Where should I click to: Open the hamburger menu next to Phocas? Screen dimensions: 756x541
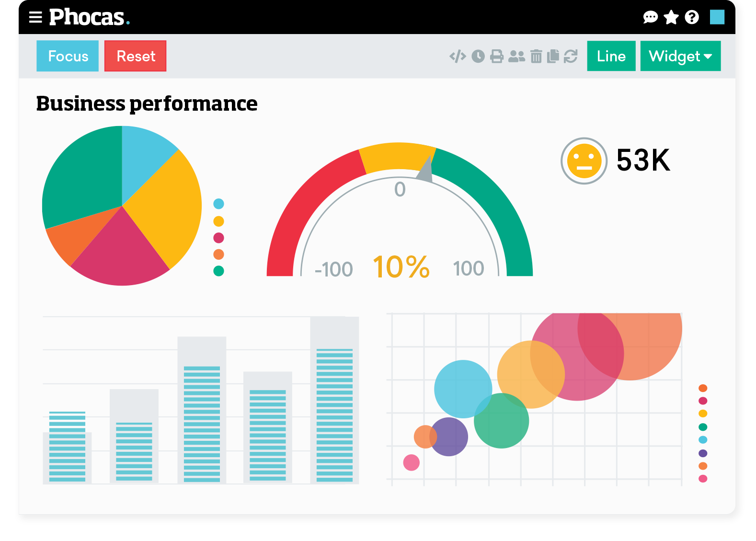pyautogui.click(x=35, y=18)
